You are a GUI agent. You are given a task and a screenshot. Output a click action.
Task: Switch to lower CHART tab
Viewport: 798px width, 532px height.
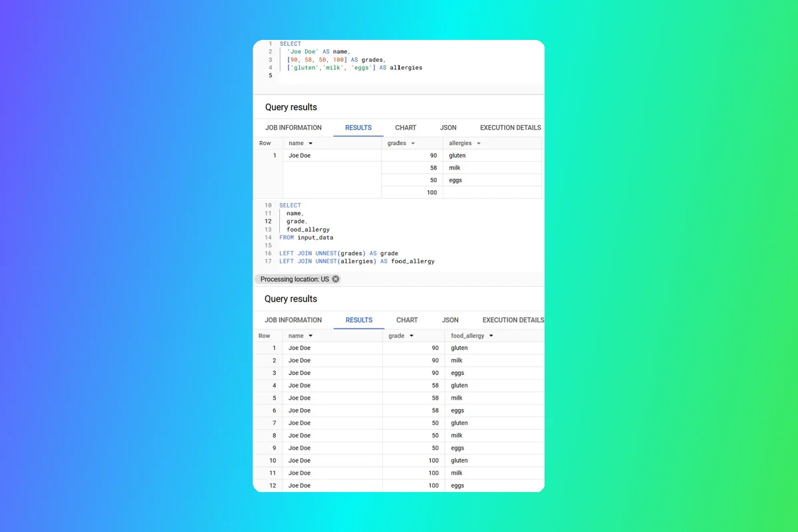tap(407, 320)
